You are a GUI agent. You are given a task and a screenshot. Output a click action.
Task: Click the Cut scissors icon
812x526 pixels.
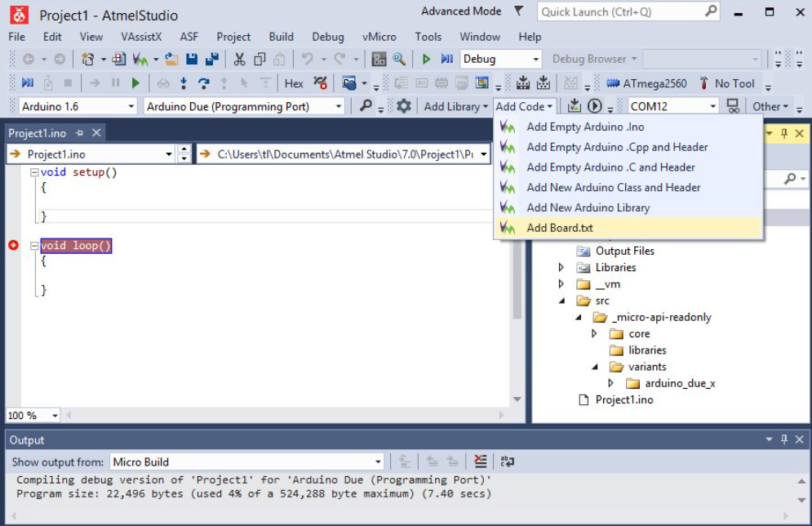239,59
